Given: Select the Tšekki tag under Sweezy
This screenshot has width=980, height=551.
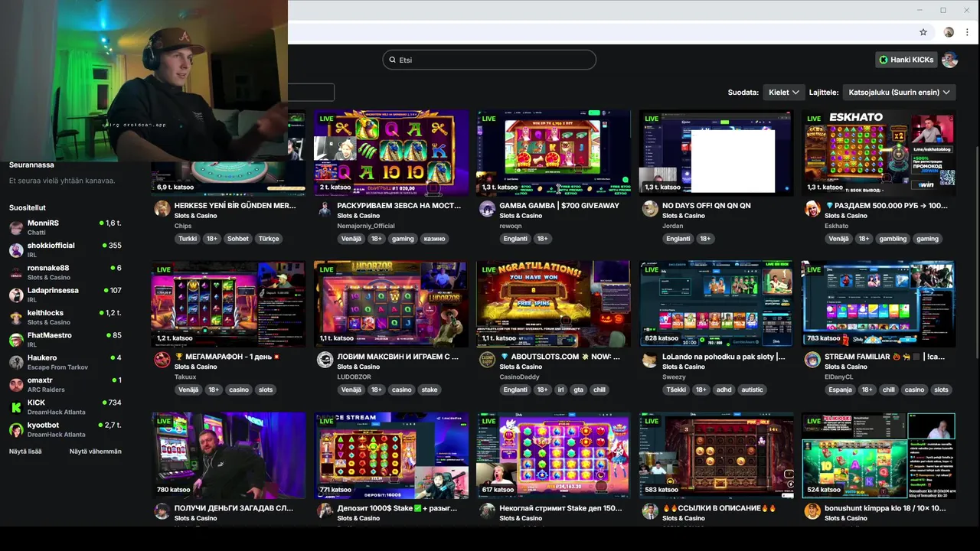Looking at the screenshot, I should [x=676, y=390].
